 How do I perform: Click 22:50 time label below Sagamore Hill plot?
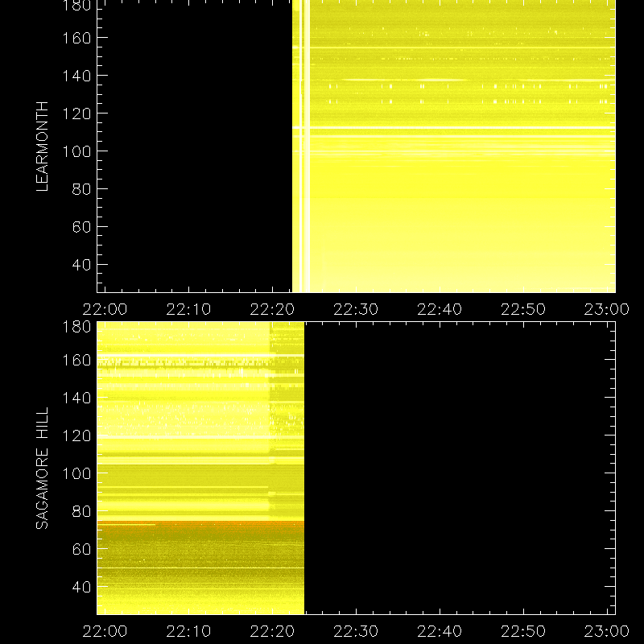pyautogui.click(x=523, y=631)
